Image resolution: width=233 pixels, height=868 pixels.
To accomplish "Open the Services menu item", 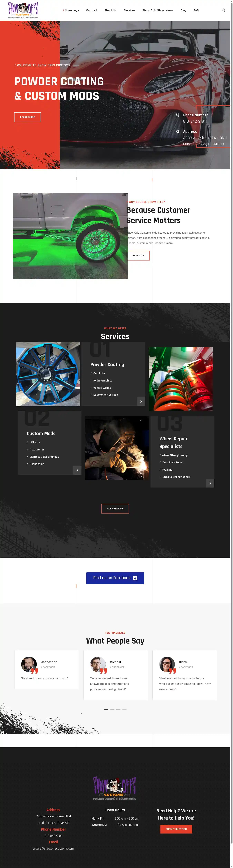I will coord(129,11).
